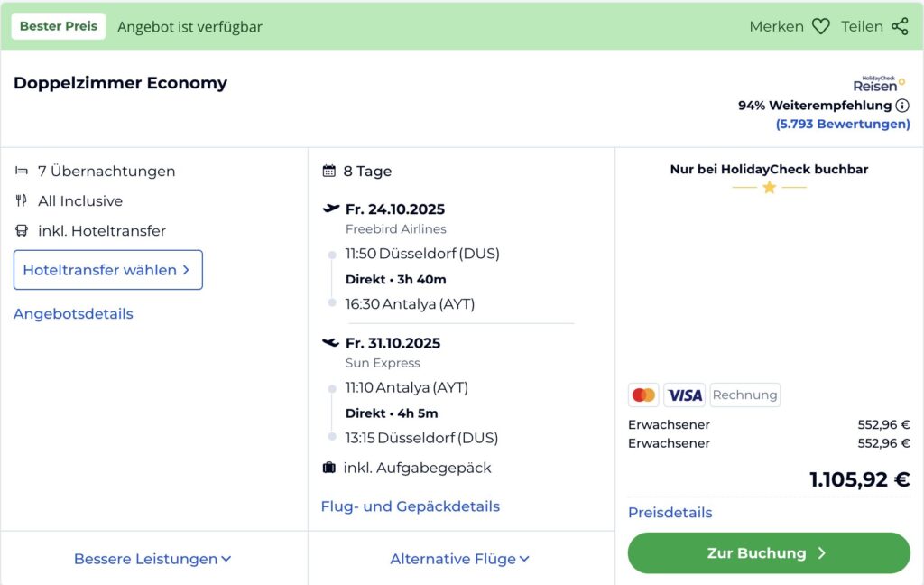This screenshot has height=585, width=924.
Task: Click the outbound flight plane icon
Action: 331,209
